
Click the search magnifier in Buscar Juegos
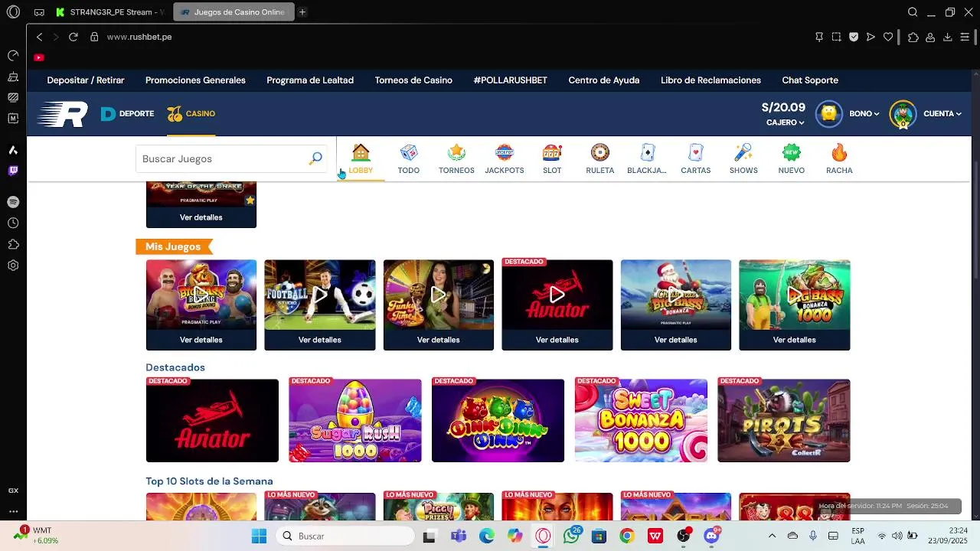tap(315, 158)
